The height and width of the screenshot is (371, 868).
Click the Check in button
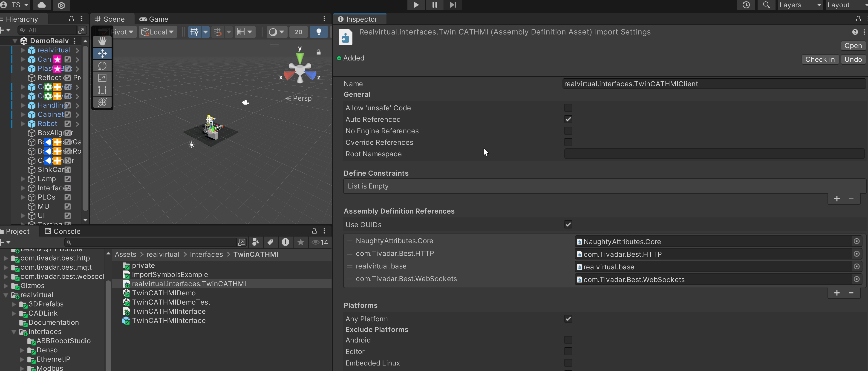coord(820,60)
